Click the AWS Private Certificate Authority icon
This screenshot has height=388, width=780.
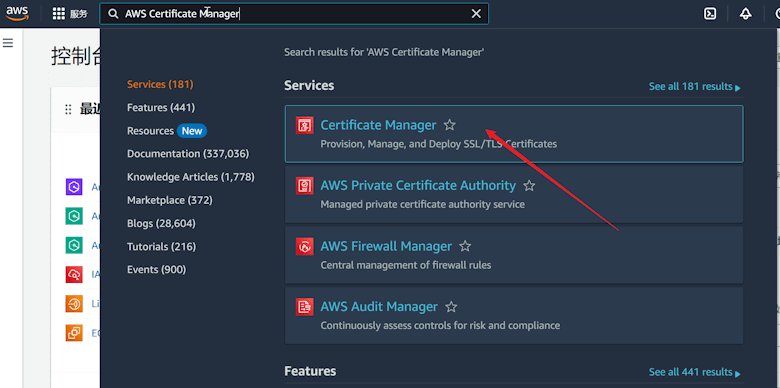tap(304, 186)
